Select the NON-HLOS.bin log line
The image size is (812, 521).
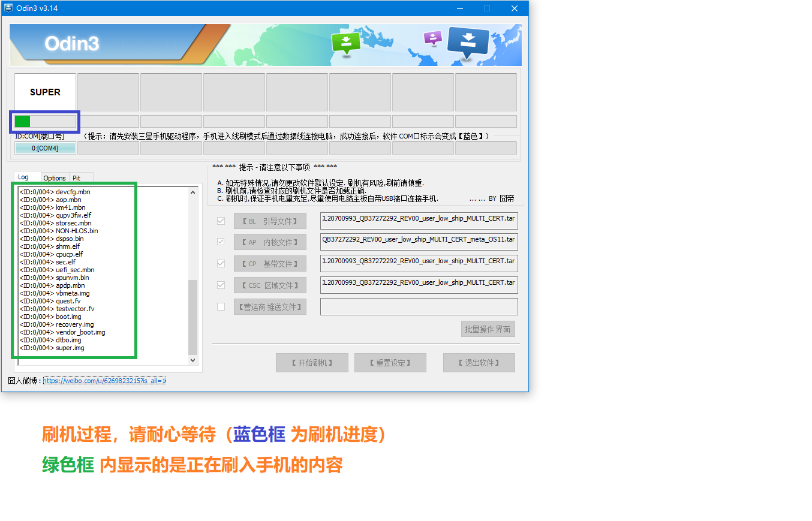pos(59,231)
